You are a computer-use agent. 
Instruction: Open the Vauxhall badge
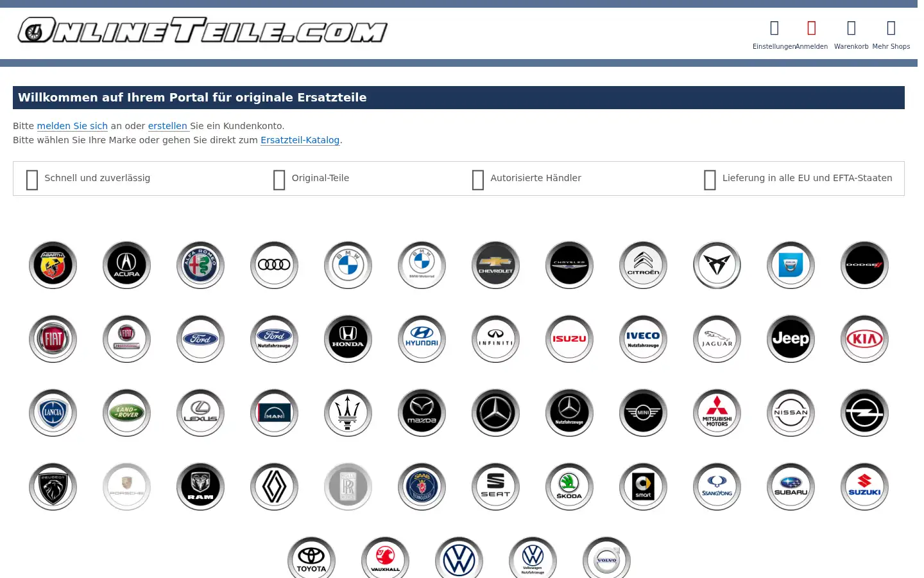point(385,557)
